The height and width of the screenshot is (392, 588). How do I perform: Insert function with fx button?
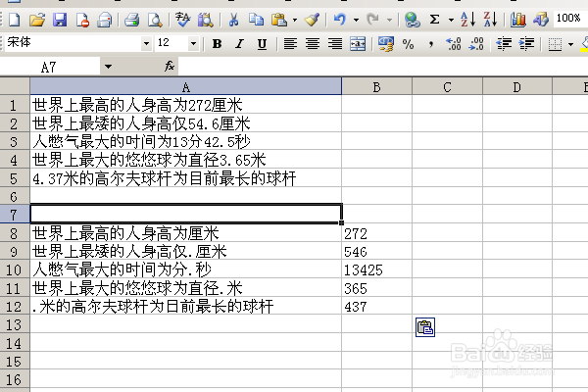[x=170, y=67]
